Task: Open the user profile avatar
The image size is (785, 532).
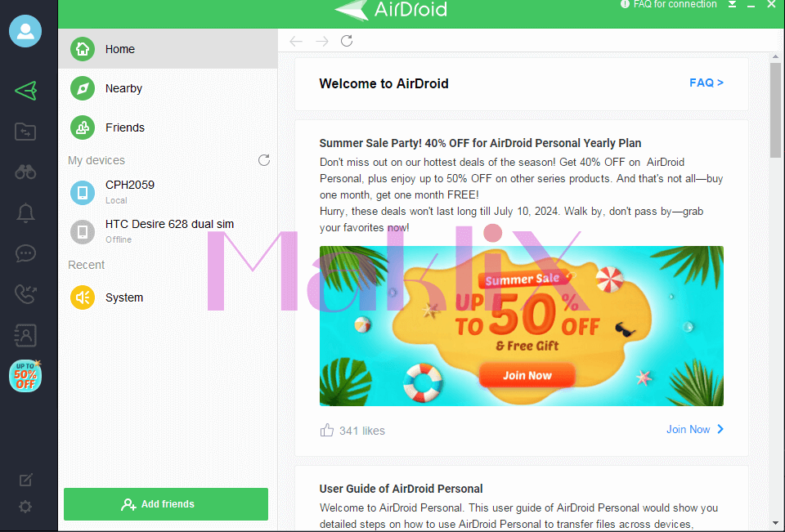Action: tap(25, 31)
